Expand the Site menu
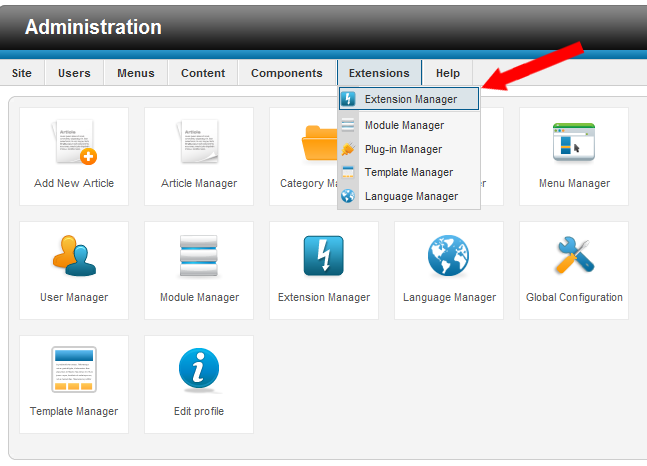Screen dimensions: 647x466 tap(22, 73)
